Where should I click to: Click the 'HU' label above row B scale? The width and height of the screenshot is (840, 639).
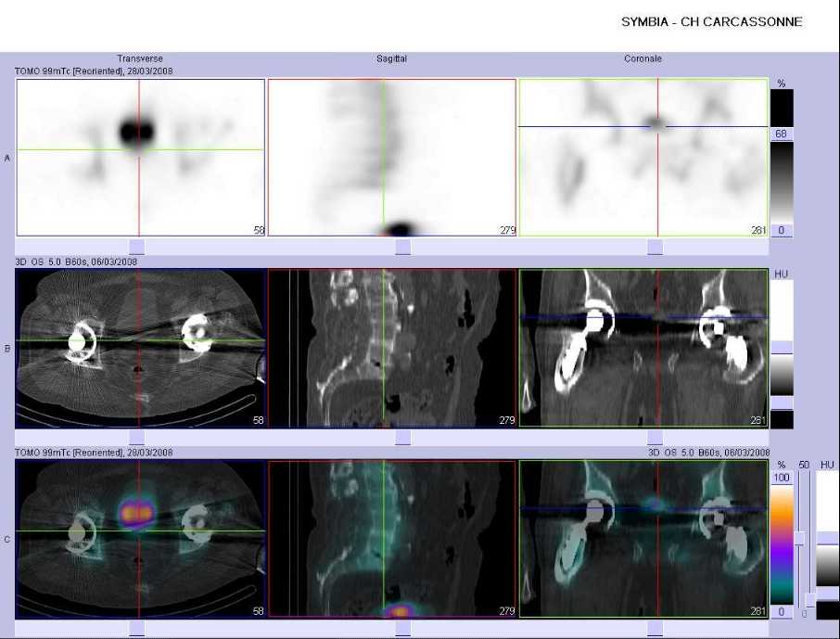pyautogui.click(x=781, y=274)
